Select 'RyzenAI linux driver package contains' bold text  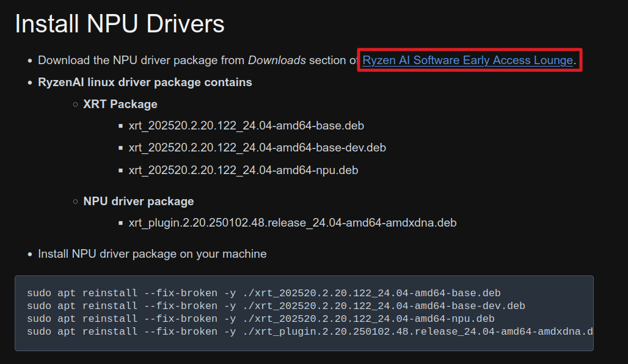[x=145, y=82]
